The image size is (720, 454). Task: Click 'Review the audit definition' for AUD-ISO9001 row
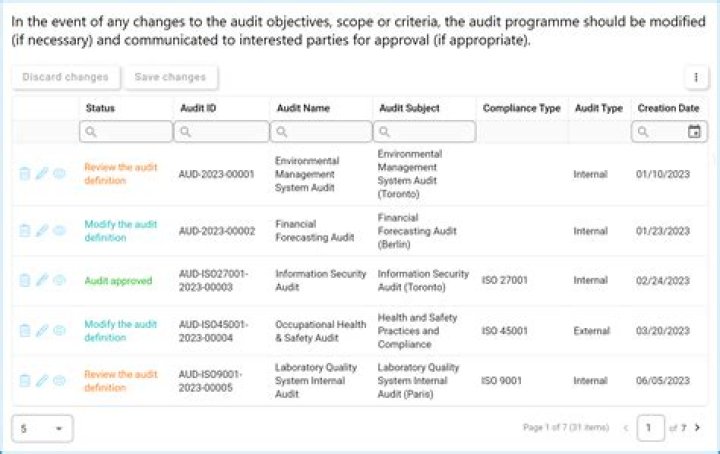pos(120,381)
